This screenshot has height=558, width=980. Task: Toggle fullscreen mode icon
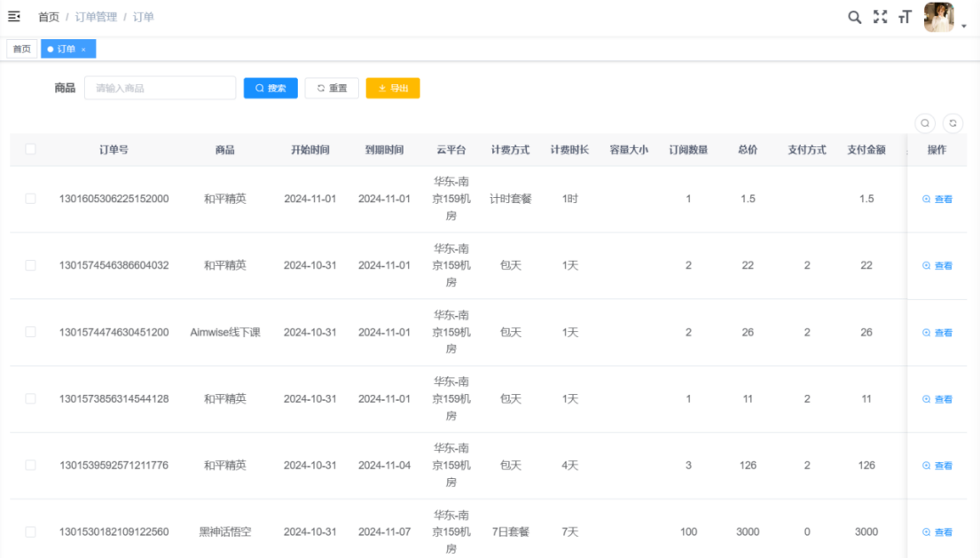[x=880, y=17]
